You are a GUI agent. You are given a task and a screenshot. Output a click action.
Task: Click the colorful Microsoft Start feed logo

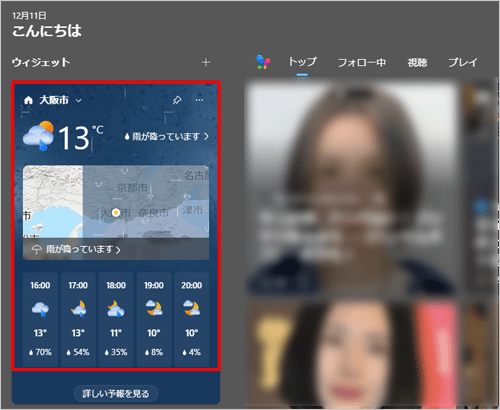tap(263, 62)
